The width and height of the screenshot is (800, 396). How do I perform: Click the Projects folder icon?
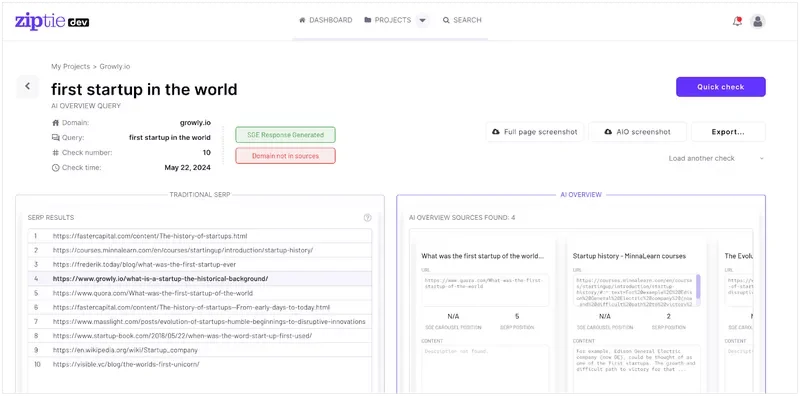coord(368,20)
